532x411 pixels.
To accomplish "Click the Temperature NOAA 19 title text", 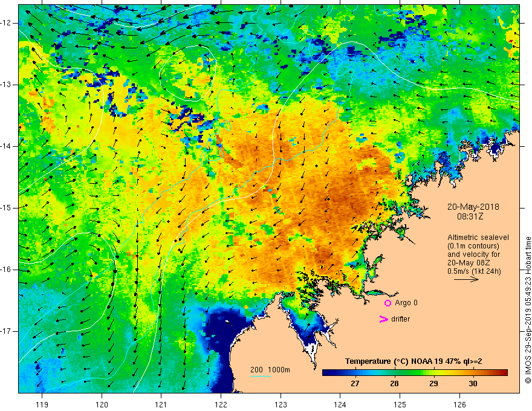I will tap(414, 361).
